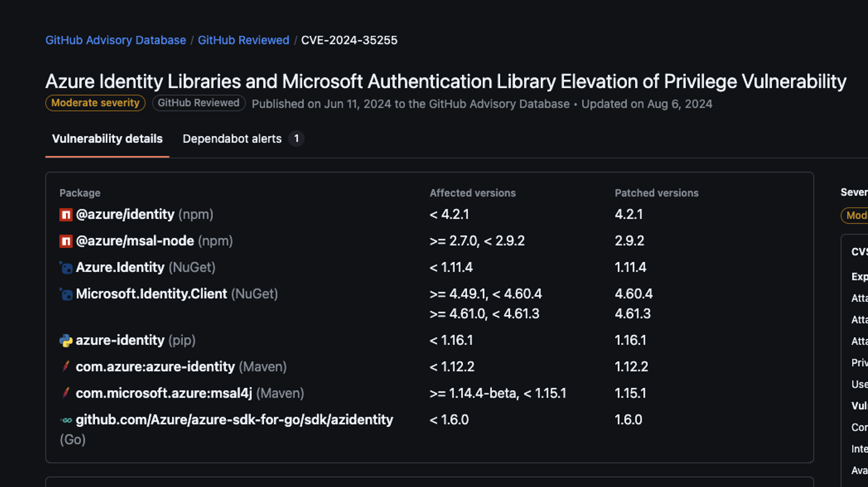The height and width of the screenshot is (487, 868).
Task: Click the 'Updated on Aug 6, 2024' text
Action: (647, 104)
